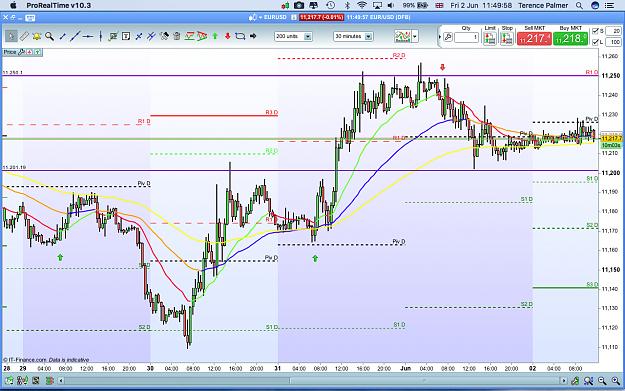Image resolution: width=625 pixels, height=391 pixels.
Task: Click the chart template indicators icon
Action: coord(403,36)
